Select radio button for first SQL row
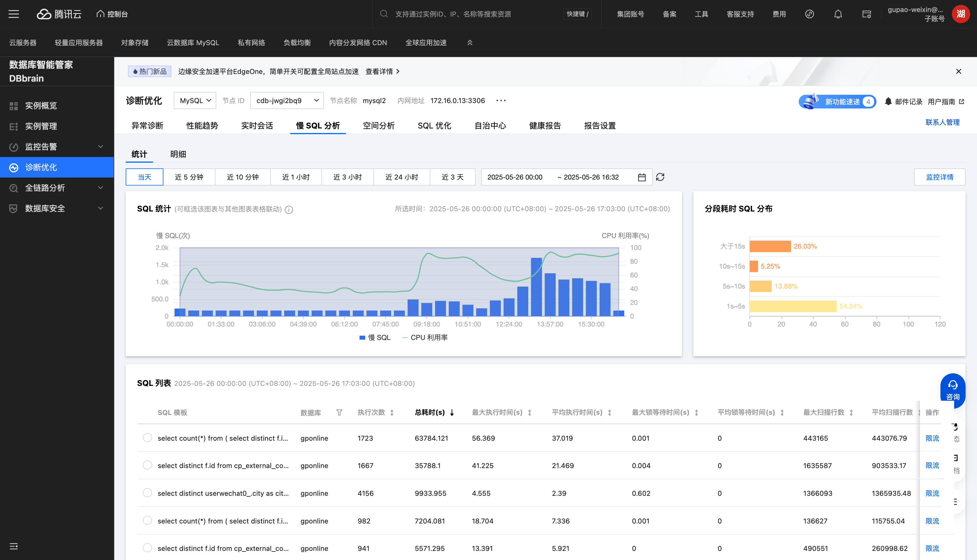 click(147, 438)
